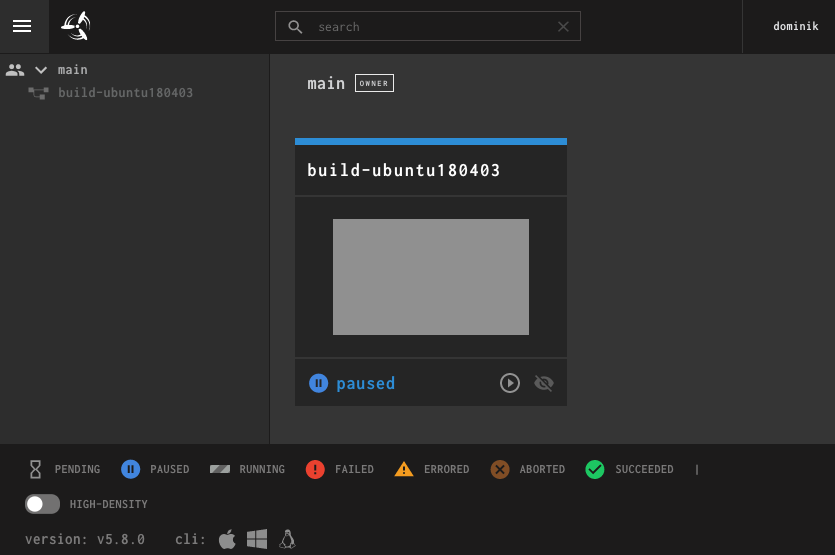The image size is (835, 555).
Task: Open the gray pipeline preview thumbnail
Action: point(431,277)
